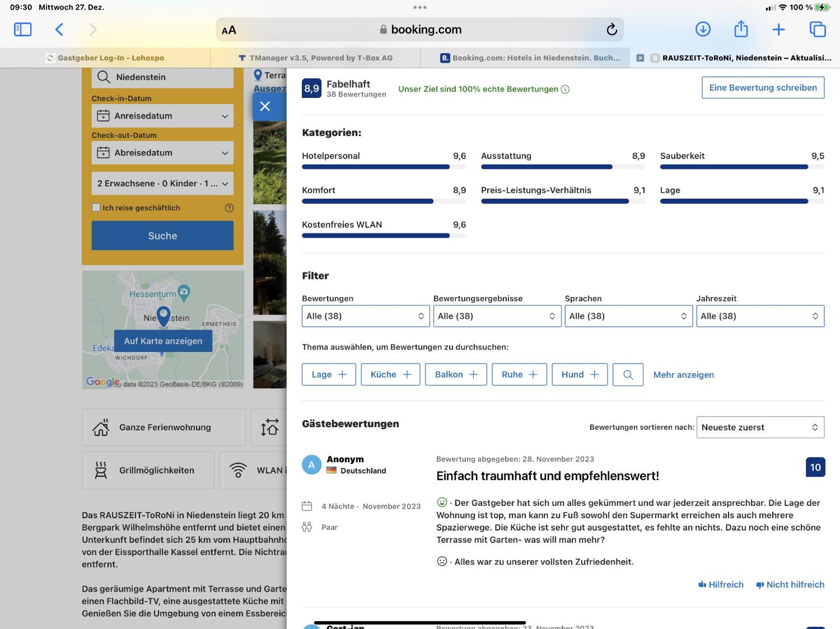Click the blue Suche button
840x629 pixels.
[x=163, y=236]
